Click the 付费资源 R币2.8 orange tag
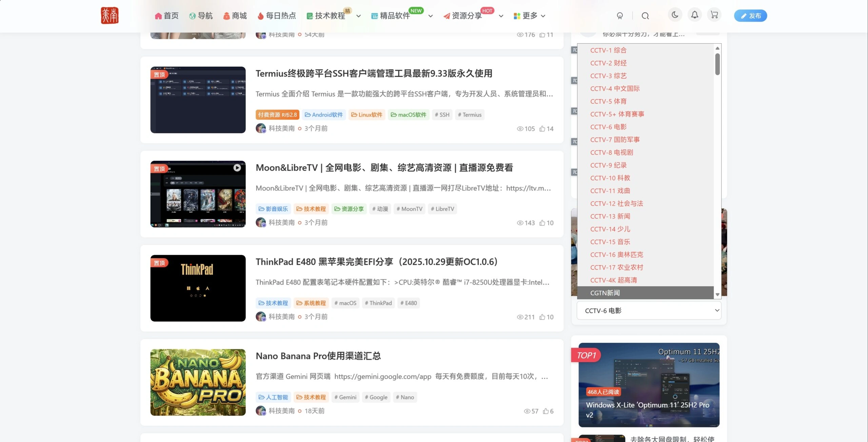 coord(277,115)
